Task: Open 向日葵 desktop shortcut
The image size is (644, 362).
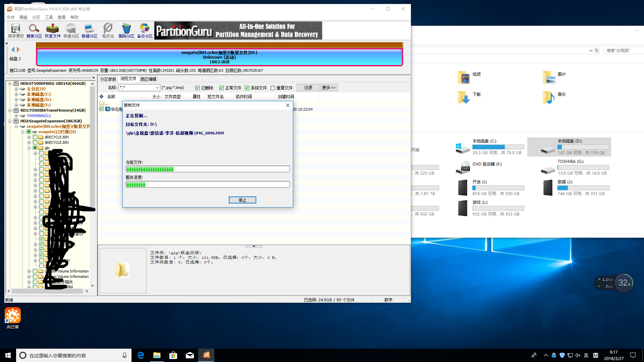Action: pyautogui.click(x=13, y=318)
